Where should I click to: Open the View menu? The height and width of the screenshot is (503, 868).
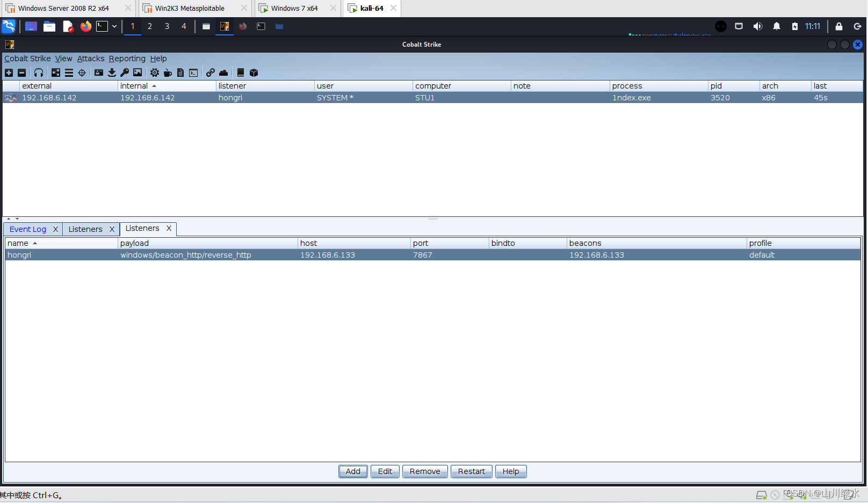point(63,59)
